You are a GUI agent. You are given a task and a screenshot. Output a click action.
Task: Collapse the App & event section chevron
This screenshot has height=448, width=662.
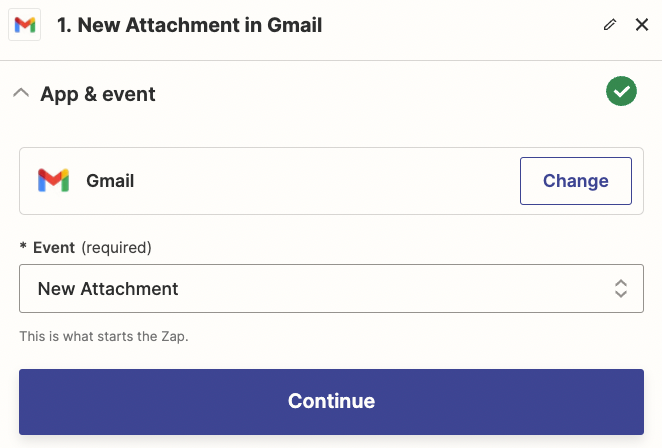point(20,93)
